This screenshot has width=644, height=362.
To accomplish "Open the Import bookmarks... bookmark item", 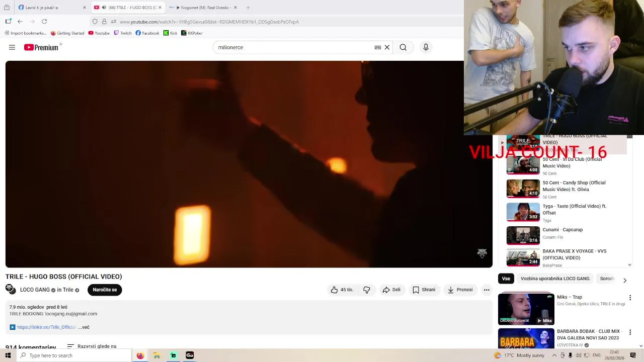I will (x=25, y=33).
